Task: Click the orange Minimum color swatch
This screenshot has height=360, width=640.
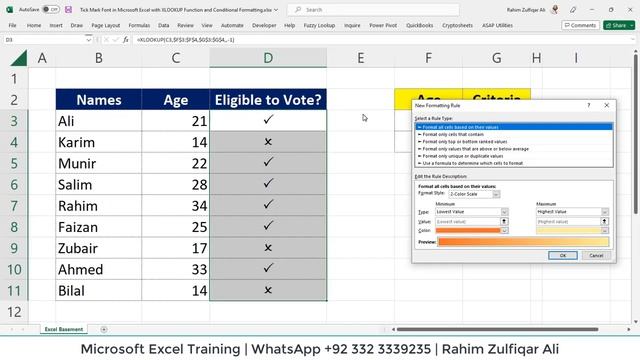Action: click(468, 231)
